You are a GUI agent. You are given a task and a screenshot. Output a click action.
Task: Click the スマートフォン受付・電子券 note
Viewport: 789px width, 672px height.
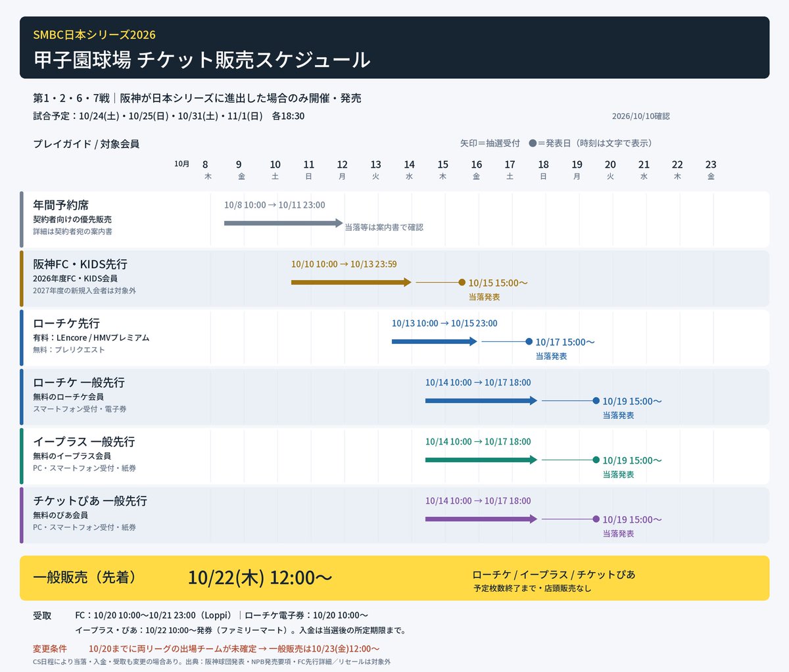tap(80, 408)
